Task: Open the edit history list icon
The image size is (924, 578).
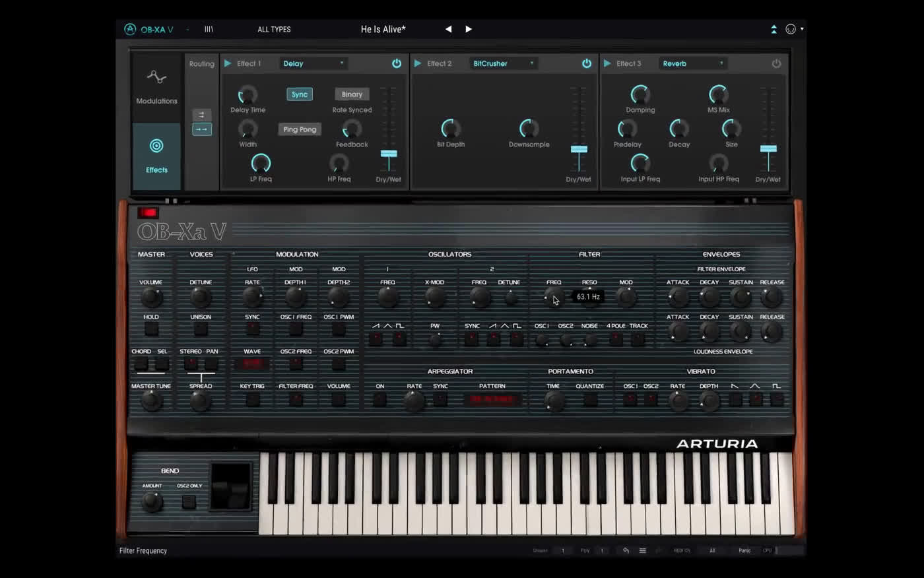Action: (x=642, y=550)
